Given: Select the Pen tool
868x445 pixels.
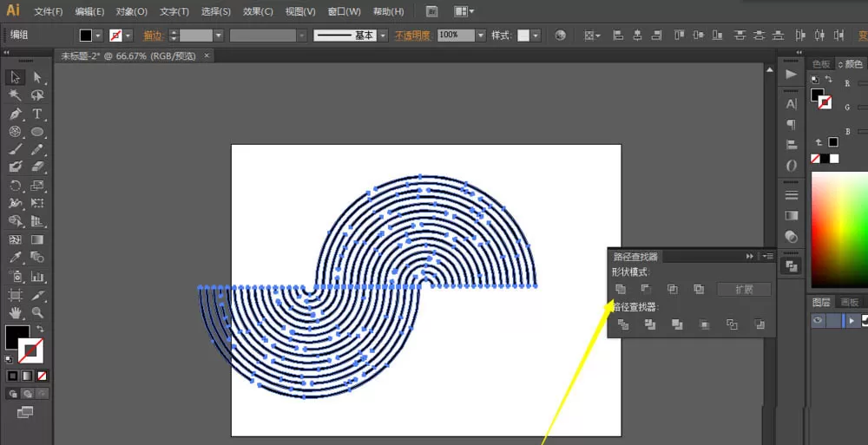Looking at the screenshot, I should (x=15, y=114).
